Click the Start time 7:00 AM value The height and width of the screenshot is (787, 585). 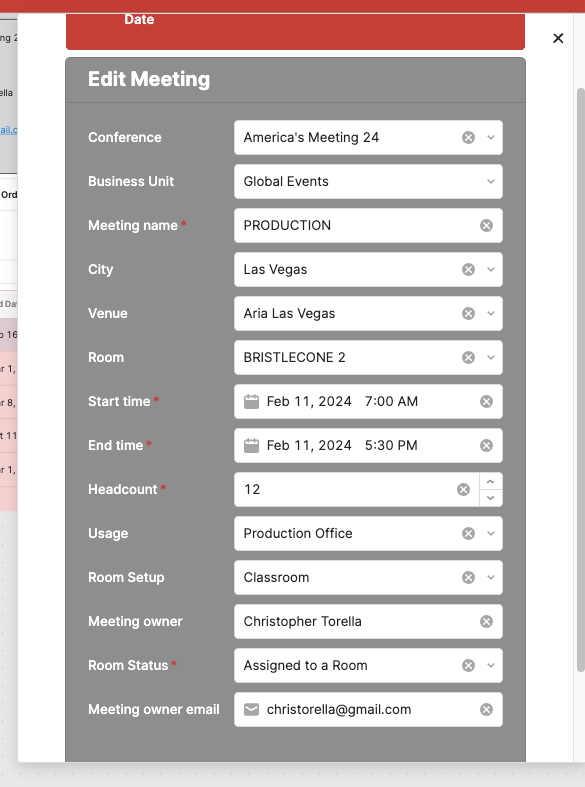[x=391, y=402]
